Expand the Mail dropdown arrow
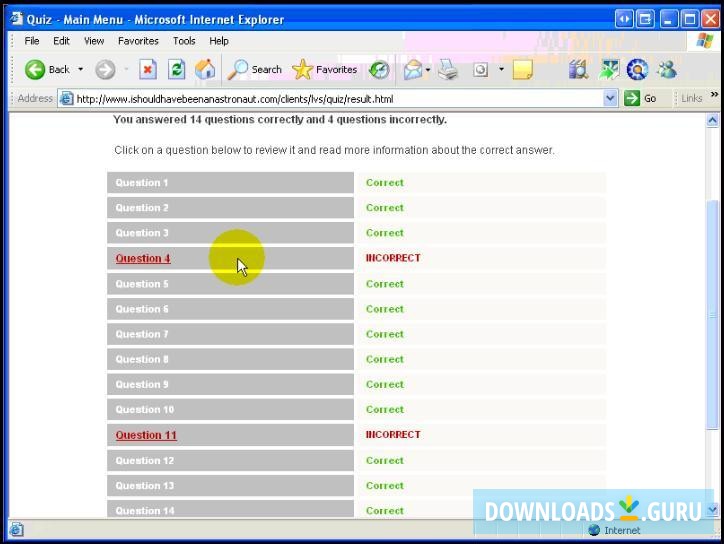 coord(428,70)
